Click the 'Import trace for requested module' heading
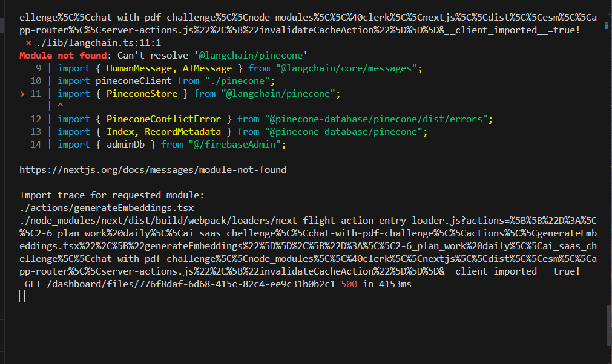 click(x=112, y=195)
